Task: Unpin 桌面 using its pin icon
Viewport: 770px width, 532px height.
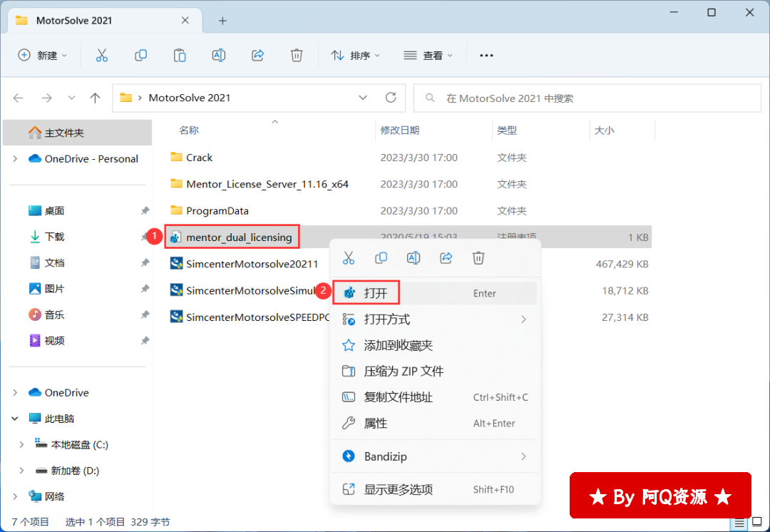Action: tap(145, 211)
